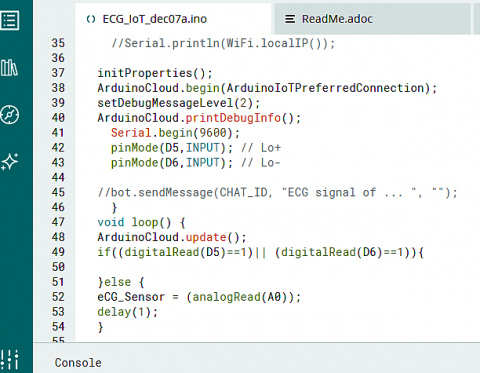Expand the Console panel

(x=78, y=363)
